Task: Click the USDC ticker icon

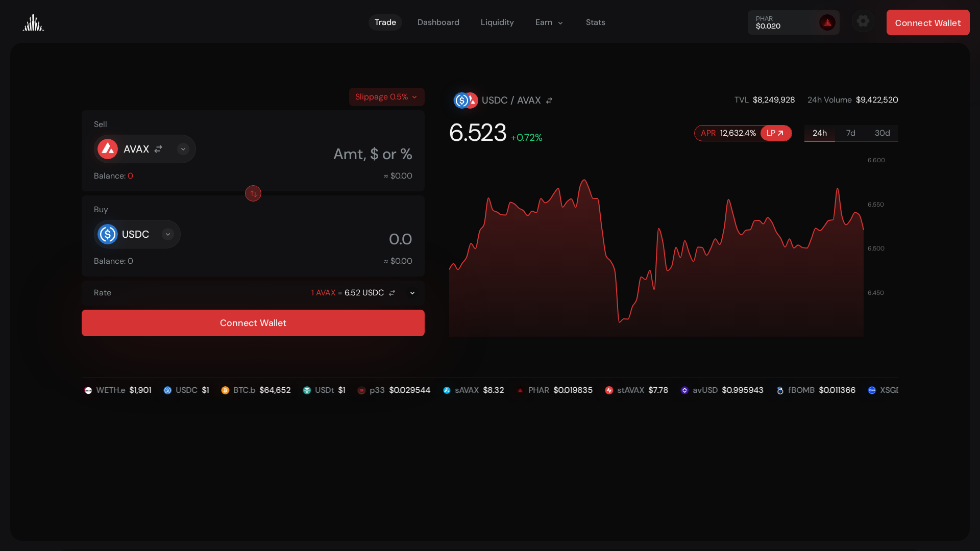Action: point(167,390)
